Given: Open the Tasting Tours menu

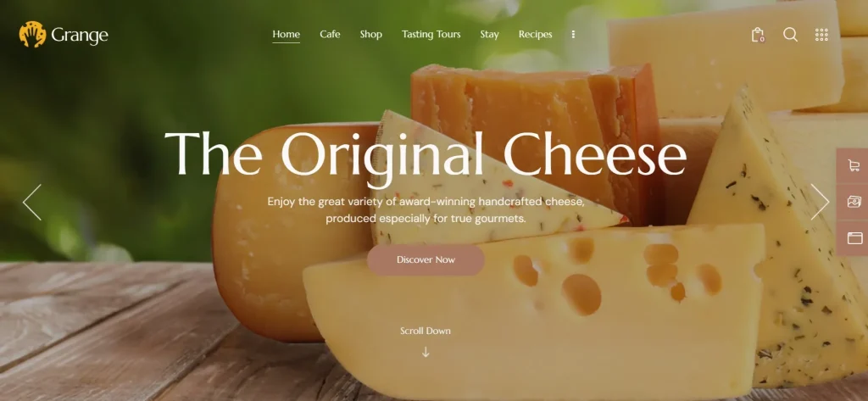Looking at the screenshot, I should point(431,35).
